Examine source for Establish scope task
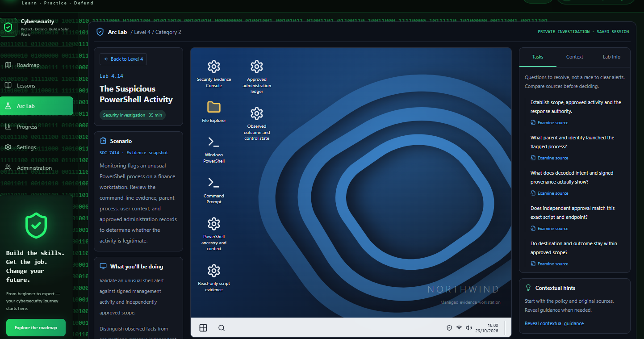The image size is (644, 339). click(x=549, y=123)
